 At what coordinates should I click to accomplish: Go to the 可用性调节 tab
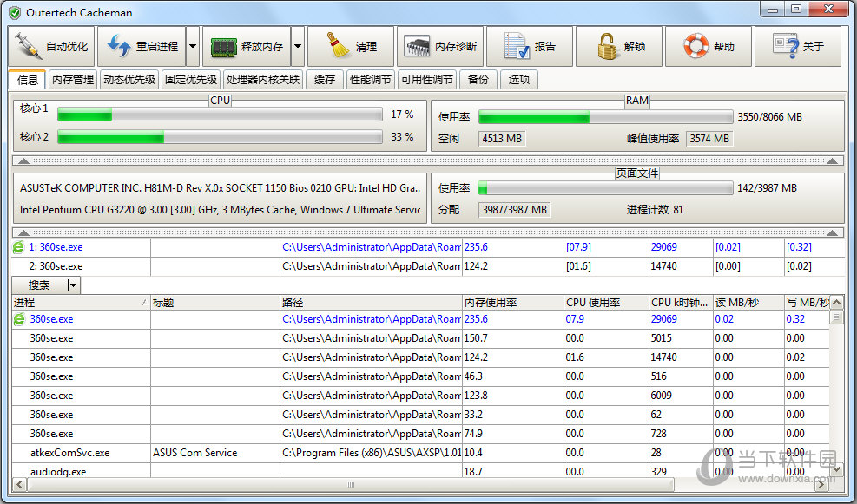coord(427,80)
